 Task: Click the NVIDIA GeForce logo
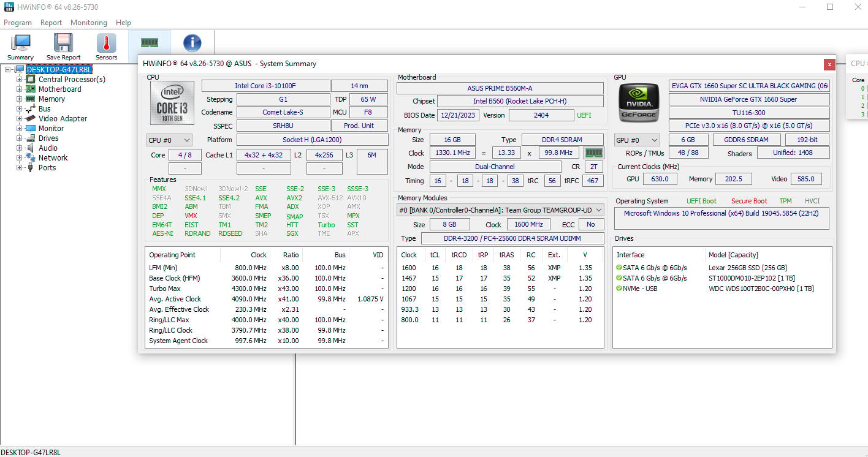639,102
